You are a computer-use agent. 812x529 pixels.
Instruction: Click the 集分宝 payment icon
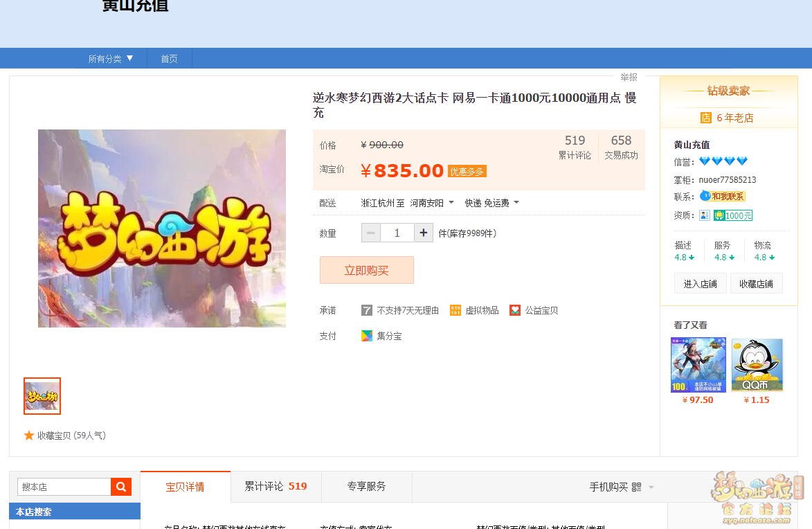coord(367,336)
